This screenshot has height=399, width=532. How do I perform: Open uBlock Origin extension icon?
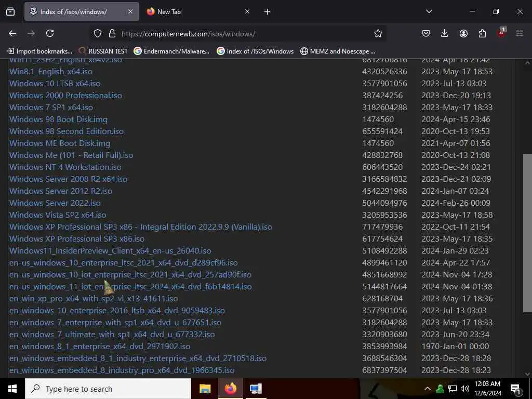(x=501, y=33)
